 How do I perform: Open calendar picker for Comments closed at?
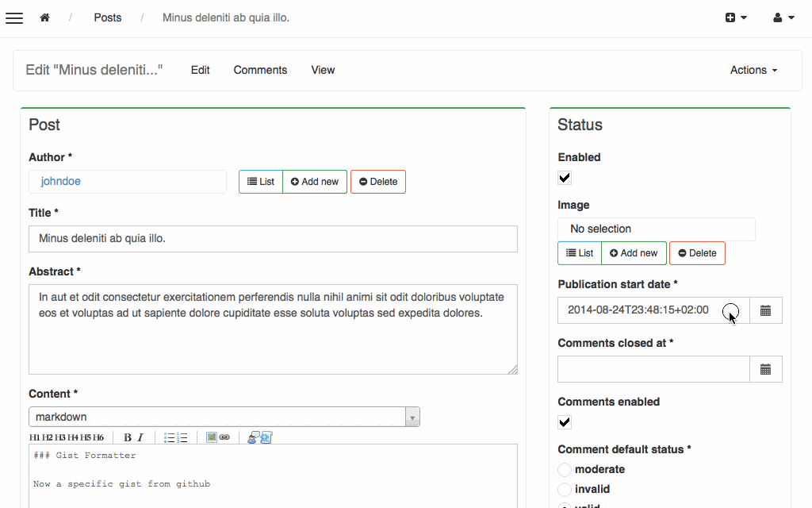tap(765, 369)
